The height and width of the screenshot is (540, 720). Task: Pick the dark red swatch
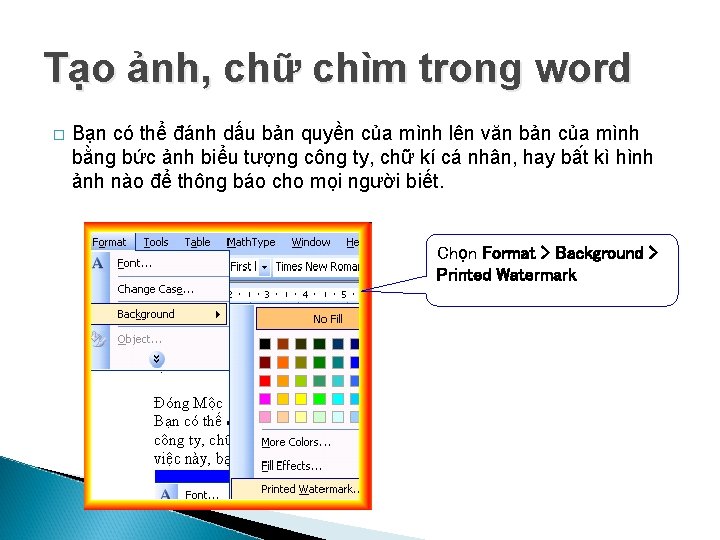point(265,362)
